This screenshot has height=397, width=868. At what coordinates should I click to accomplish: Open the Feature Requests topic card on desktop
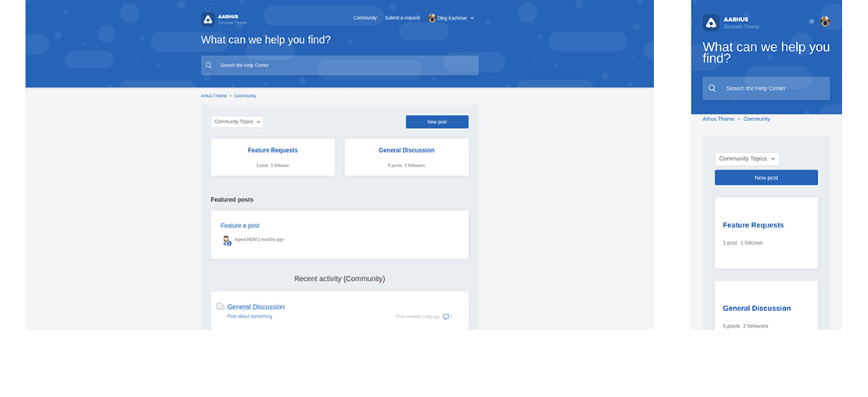(273, 151)
